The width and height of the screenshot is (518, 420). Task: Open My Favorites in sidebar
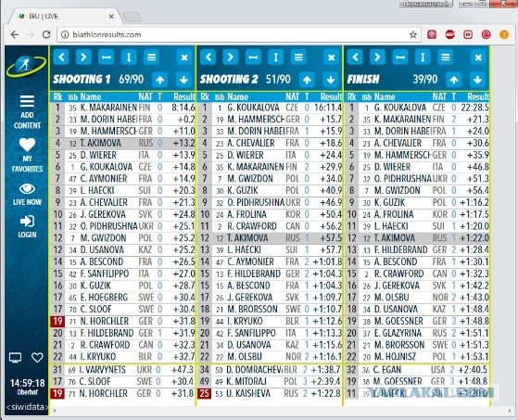click(27, 155)
